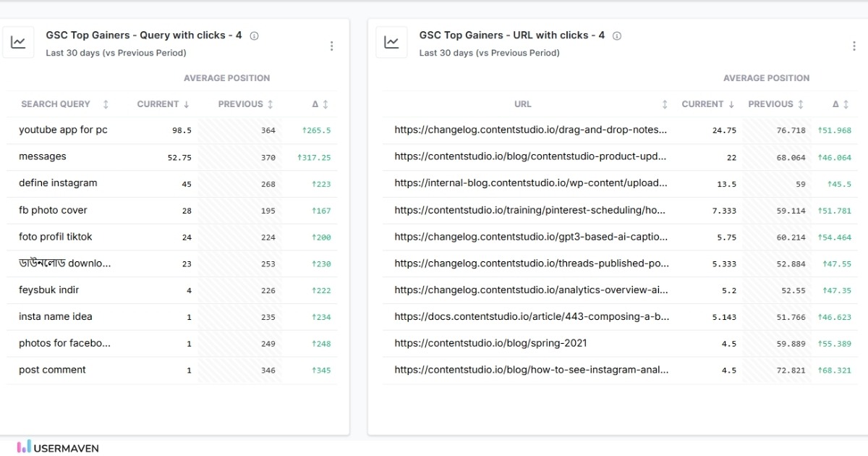The image size is (868, 456).
Task: Expand sort options on the Δ column in URL table
Action: click(848, 104)
